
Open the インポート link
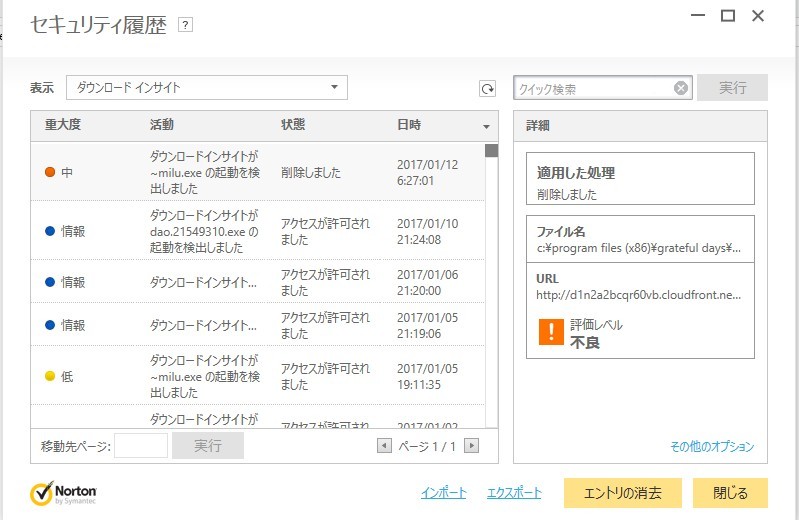click(x=443, y=493)
